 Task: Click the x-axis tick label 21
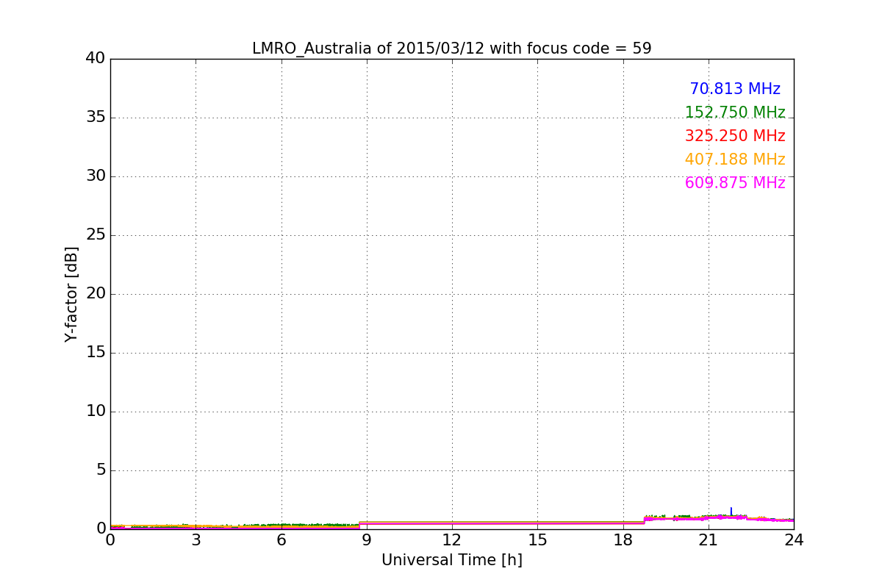(709, 540)
